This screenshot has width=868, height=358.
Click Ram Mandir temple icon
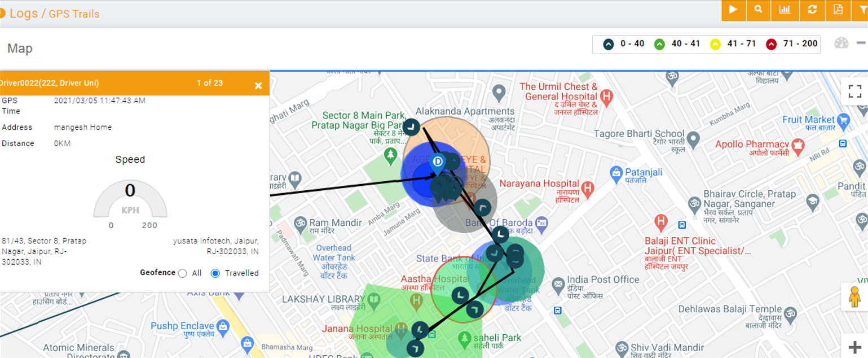point(300,222)
